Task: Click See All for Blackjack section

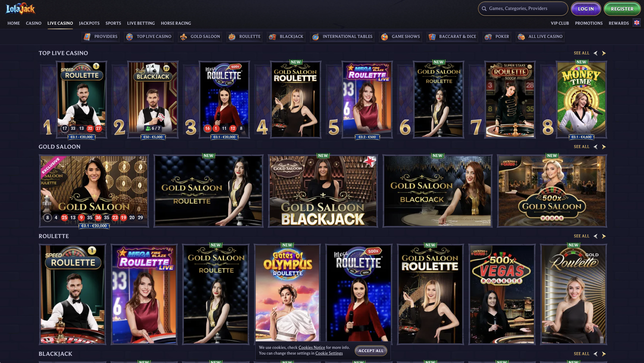Action: tap(581, 354)
